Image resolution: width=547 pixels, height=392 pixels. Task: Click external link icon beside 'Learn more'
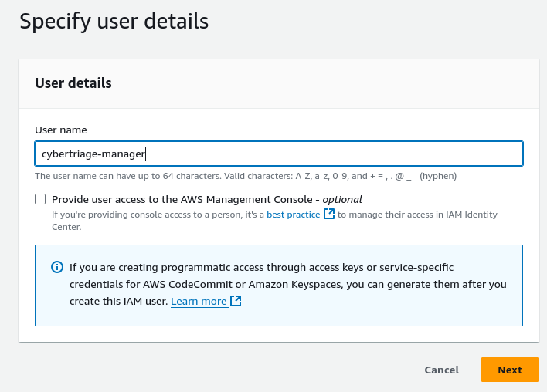tap(236, 302)
